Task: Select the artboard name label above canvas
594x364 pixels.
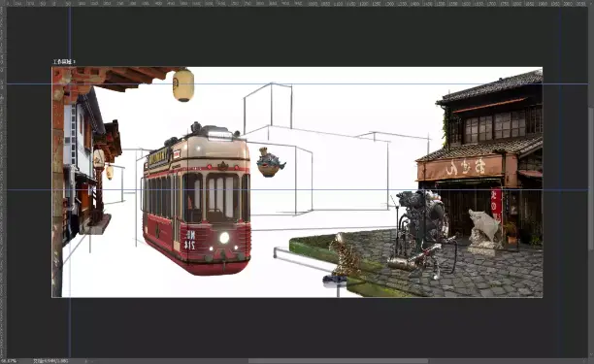Action: [x=64, y=62]
